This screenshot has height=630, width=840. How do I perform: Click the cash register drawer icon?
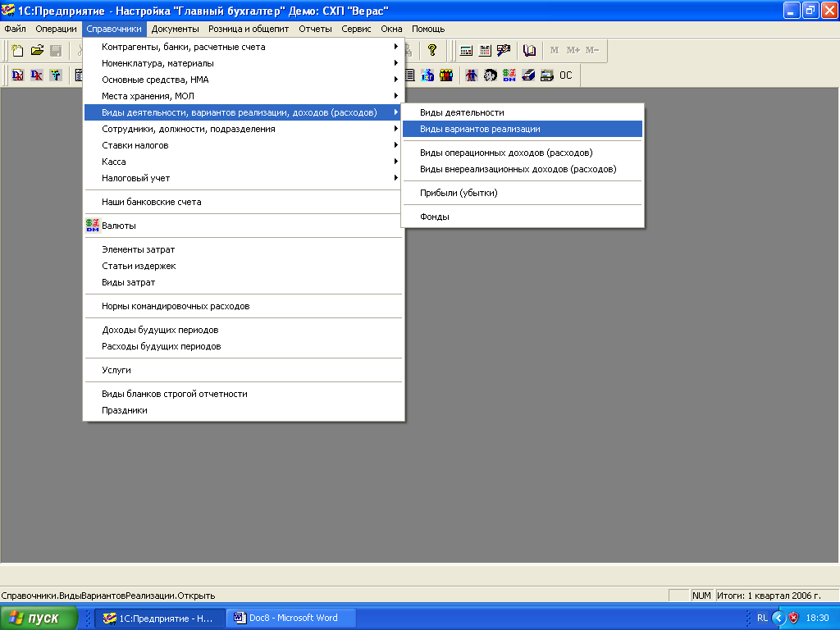pyautogui.click(x=547, y=75)
